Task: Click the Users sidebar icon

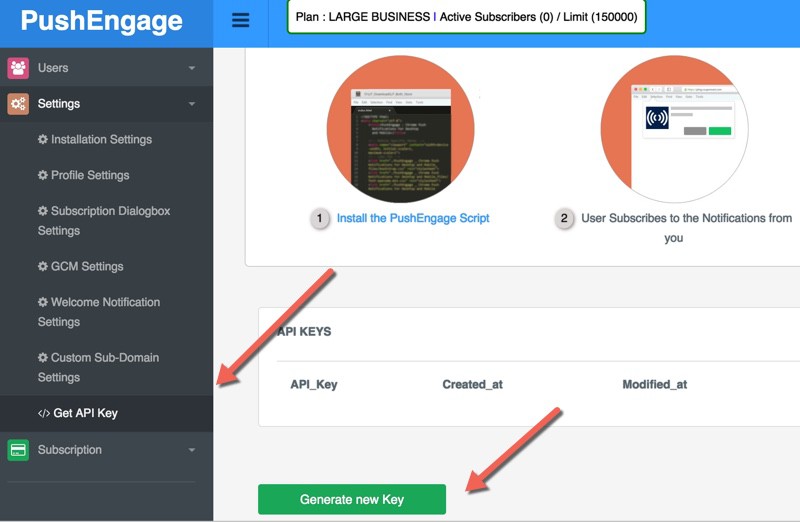Action: (18, 68)
